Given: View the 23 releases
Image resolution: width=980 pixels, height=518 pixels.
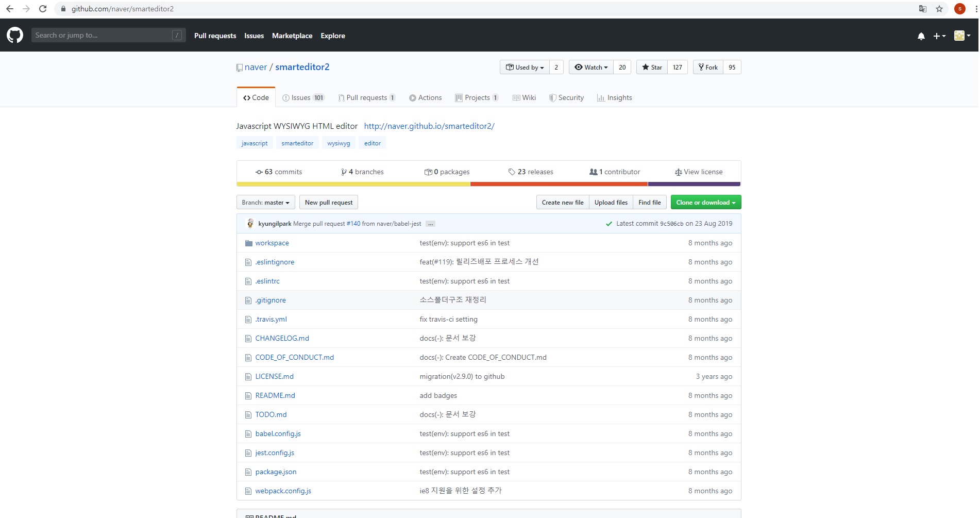Looking at the screenshot, I should pyautogui.click(x=531, y=172).
